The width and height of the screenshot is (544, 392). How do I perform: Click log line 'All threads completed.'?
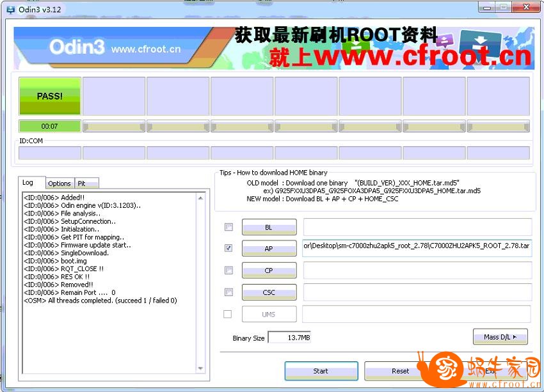100,301
